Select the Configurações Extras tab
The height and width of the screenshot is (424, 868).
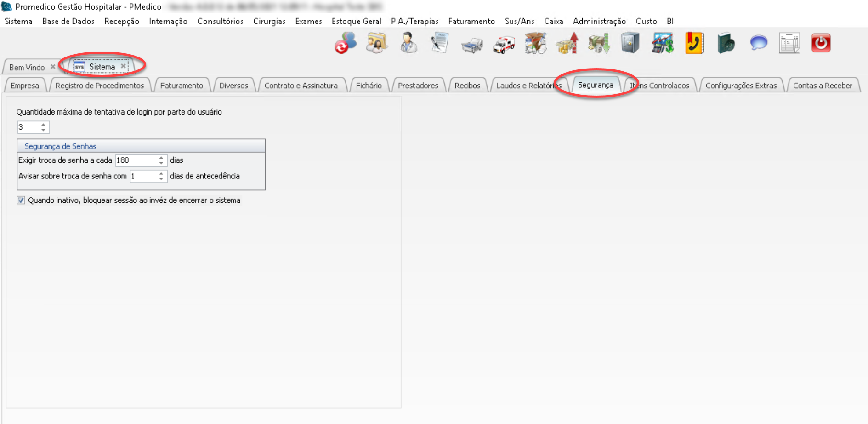coord(741,86)
